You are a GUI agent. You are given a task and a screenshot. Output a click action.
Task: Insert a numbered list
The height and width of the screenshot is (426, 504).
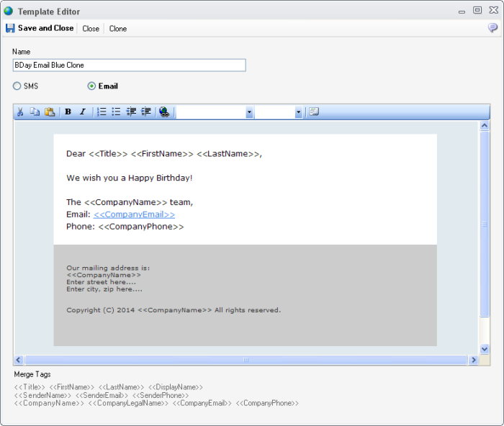click(x=102, y=112)
